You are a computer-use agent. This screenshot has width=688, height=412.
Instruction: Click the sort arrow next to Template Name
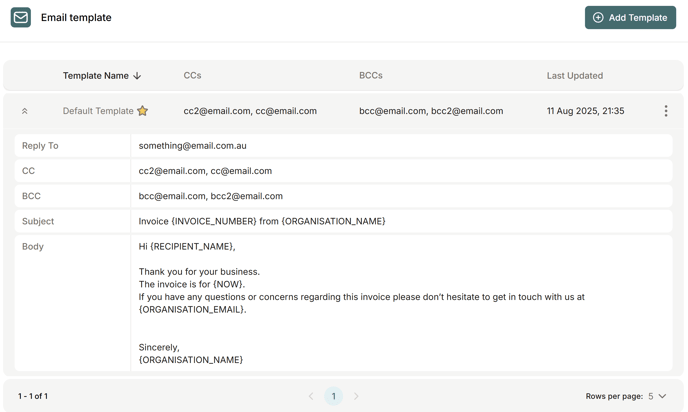point(137,76)
